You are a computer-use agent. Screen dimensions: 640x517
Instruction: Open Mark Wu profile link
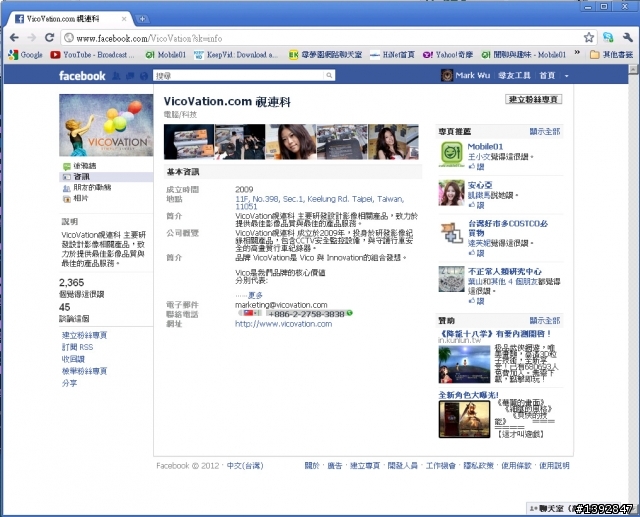coord(466,75)
